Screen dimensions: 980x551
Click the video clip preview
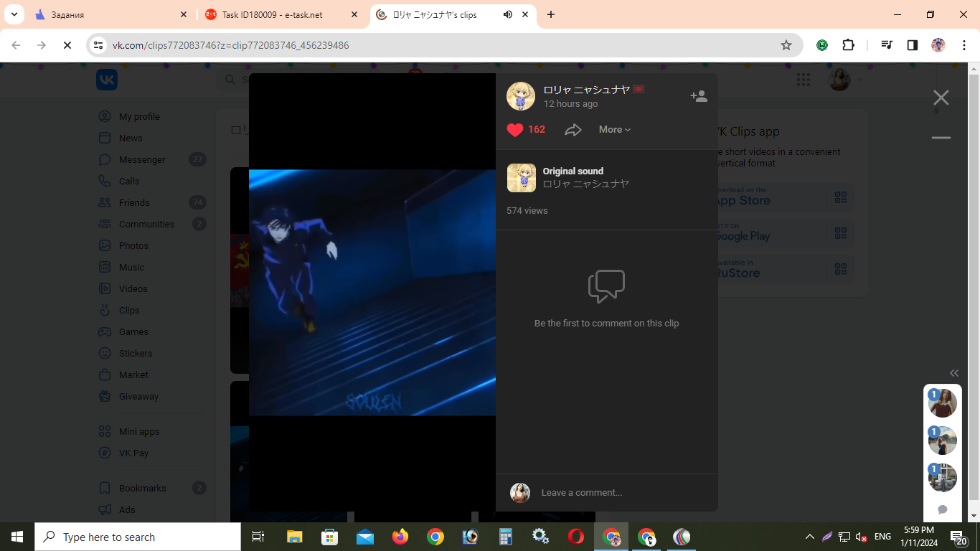tap(372, 293)
